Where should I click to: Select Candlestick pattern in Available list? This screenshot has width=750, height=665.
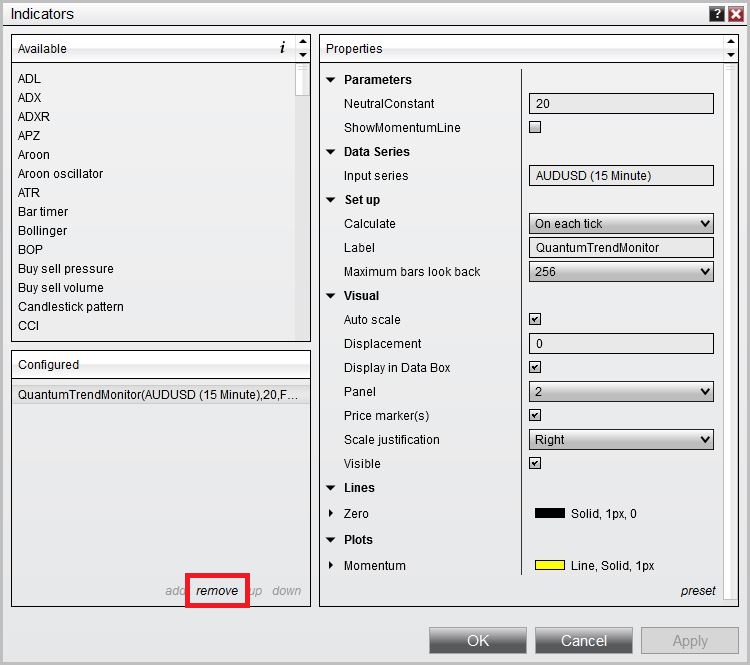[x=71, y=307]
